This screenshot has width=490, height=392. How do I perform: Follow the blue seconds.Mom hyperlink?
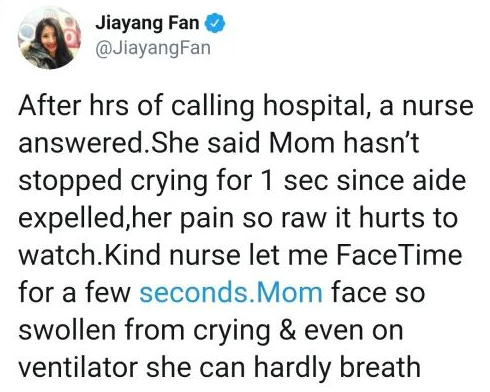click(231, 292)
